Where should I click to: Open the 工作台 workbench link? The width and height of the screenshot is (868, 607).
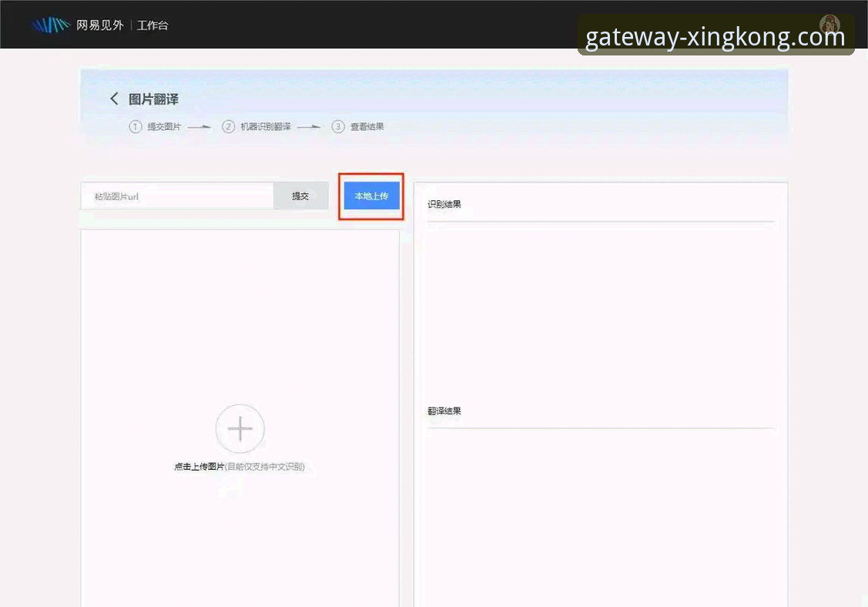point(152,25)
